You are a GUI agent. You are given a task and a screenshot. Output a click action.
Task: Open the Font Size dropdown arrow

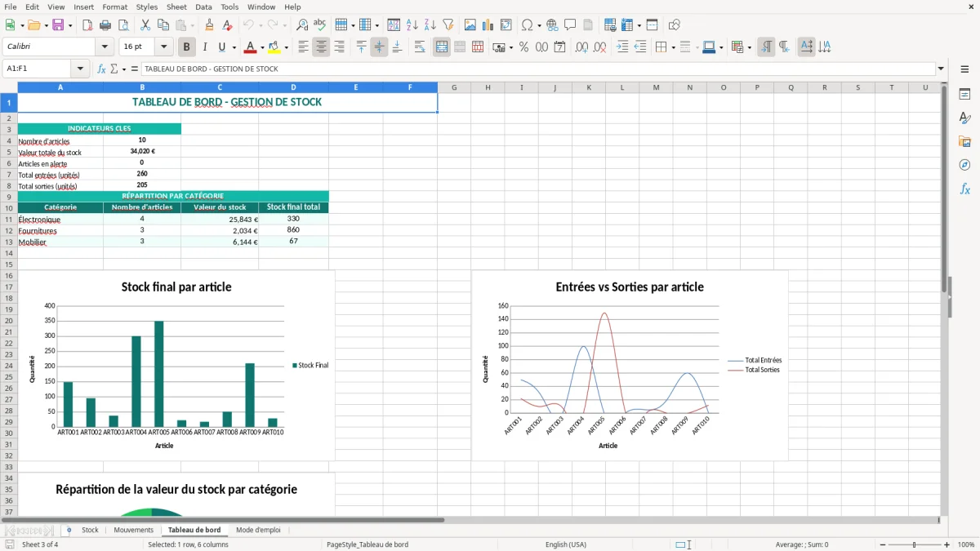(164, 47)
